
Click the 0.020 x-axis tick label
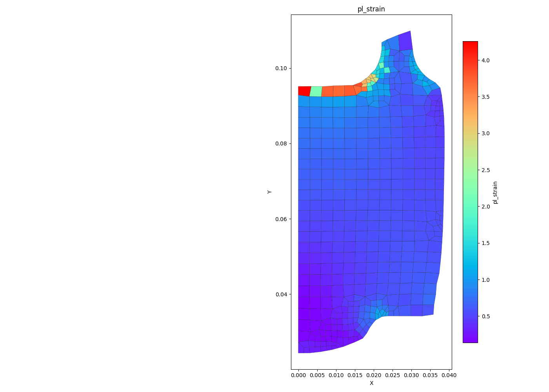pyautogui.click(x=374, y=375)
